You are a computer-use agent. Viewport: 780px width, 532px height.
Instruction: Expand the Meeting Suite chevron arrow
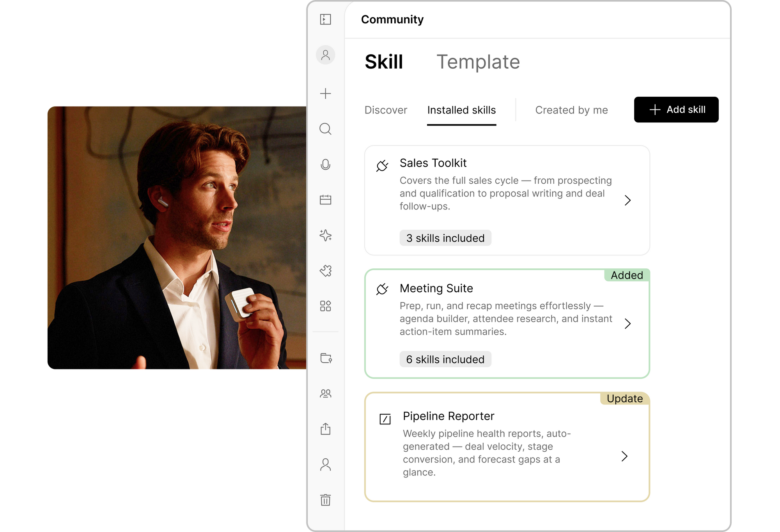click(x=628, y=324)
